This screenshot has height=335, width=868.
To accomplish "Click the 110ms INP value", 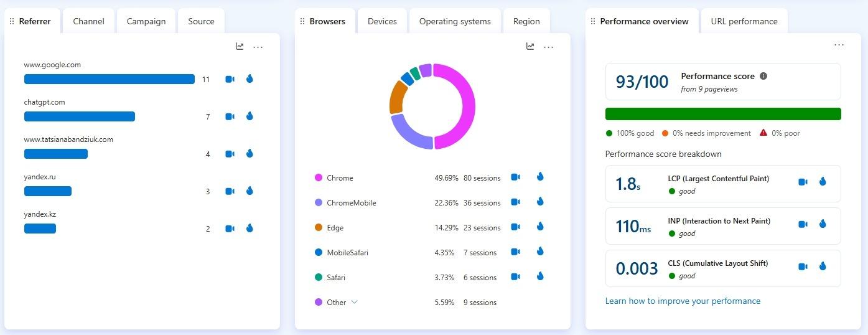I will click(633, 226).
